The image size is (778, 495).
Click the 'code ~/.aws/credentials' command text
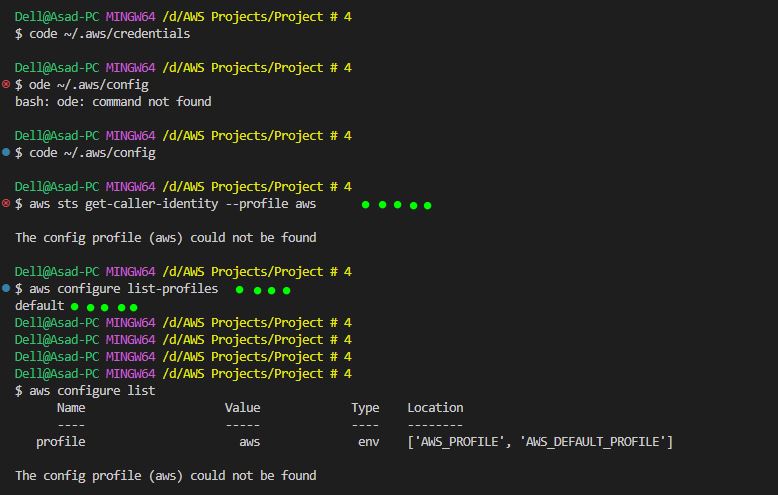110,34
